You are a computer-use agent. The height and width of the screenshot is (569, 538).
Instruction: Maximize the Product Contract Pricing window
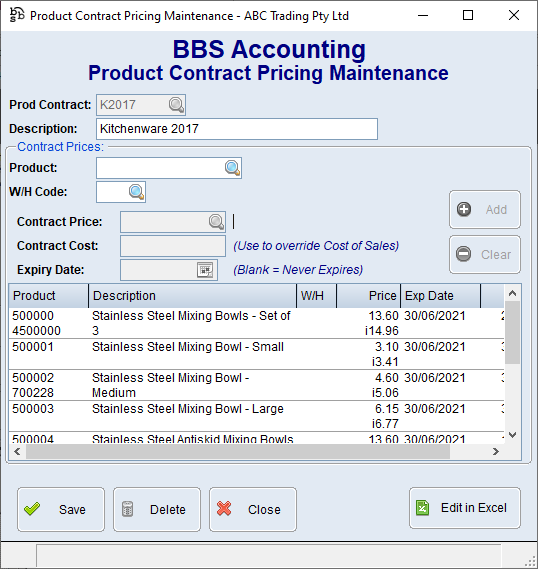(468, 15)
